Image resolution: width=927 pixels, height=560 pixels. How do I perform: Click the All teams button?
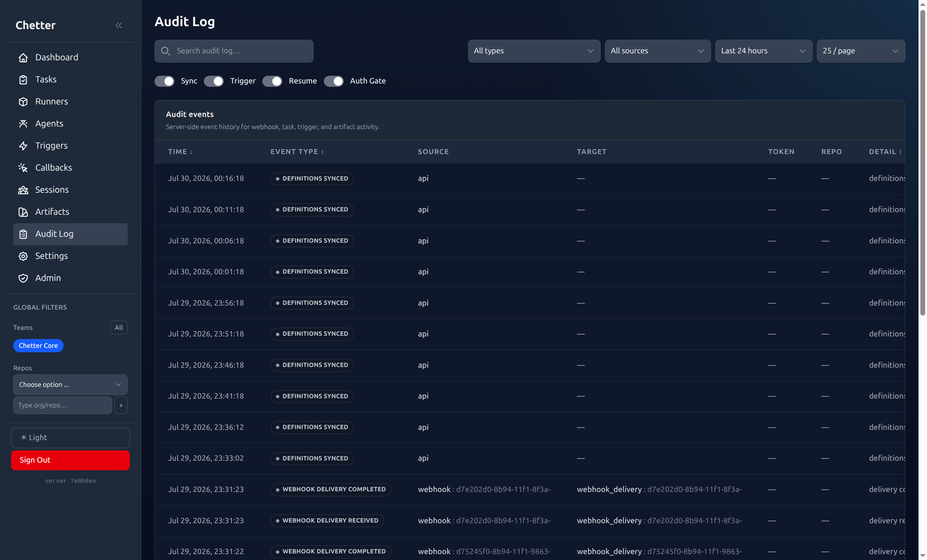[x=118, y=327]
